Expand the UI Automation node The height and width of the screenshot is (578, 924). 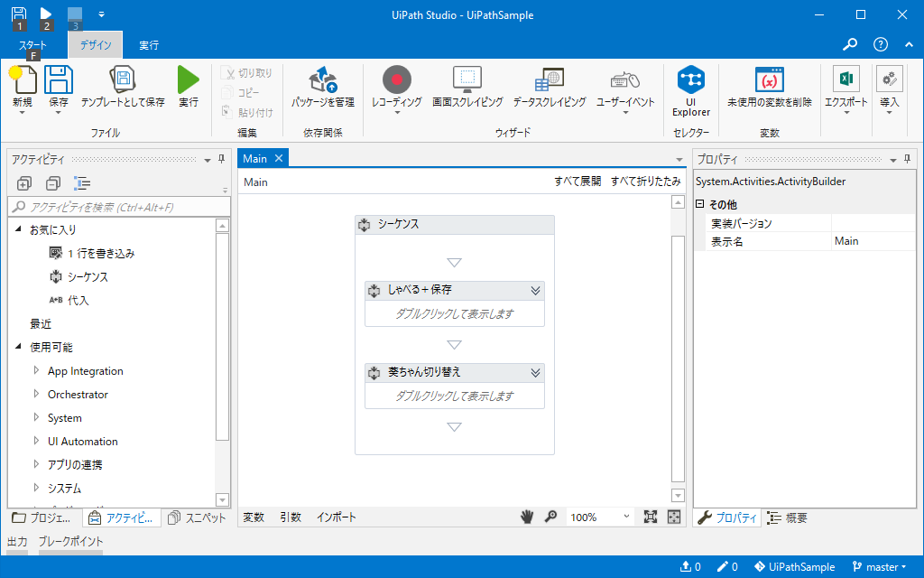click(x=36, y=441)
